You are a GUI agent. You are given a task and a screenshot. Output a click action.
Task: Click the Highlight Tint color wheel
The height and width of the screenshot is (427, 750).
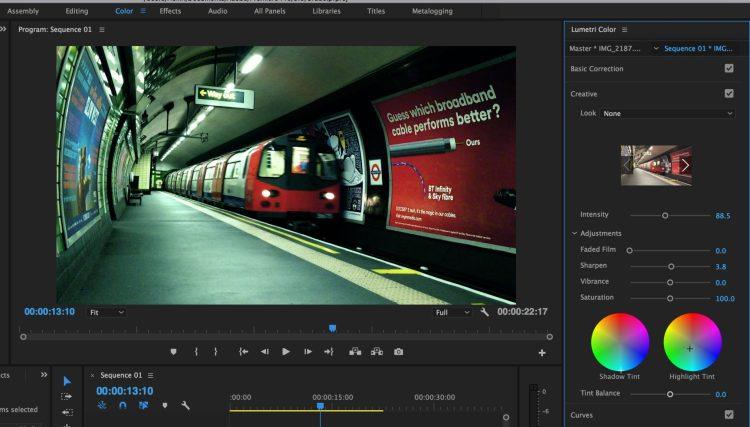692,342
